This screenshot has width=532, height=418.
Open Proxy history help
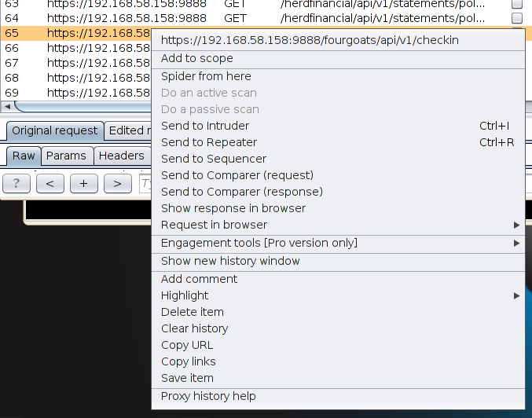(338, 396)
